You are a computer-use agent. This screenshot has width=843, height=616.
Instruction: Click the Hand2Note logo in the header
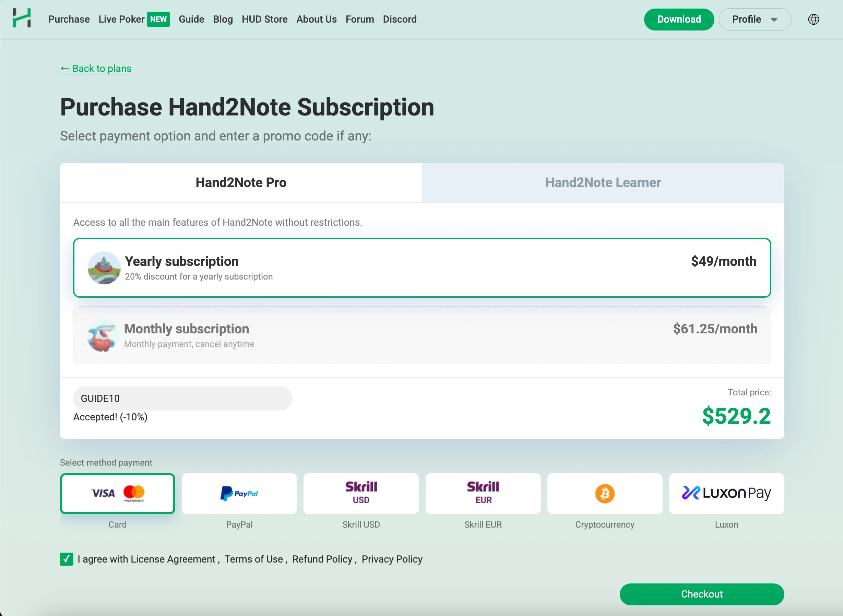(x=22, y=19)
